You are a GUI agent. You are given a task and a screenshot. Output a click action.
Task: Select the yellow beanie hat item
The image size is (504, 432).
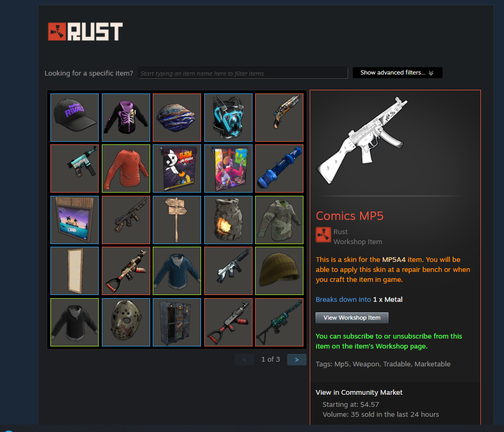[279, 271]
